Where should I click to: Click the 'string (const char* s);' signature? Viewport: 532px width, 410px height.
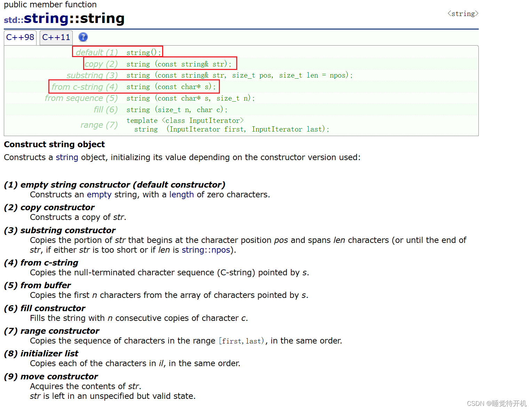click(171, 87)
